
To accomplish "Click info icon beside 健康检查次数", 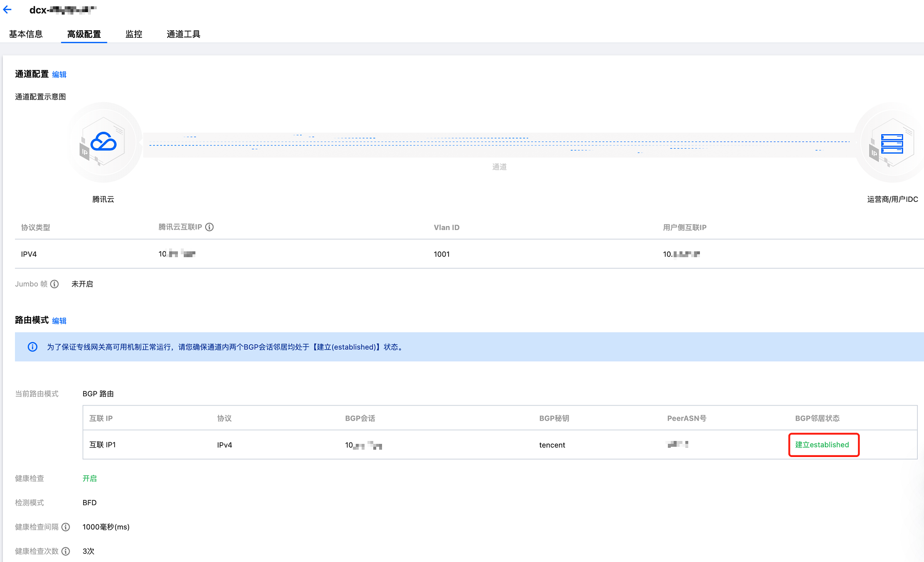I will click(x=66, y=551).
